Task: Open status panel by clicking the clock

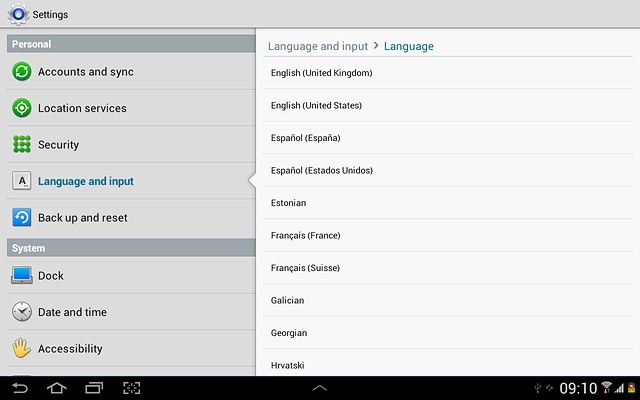Action: pos(578,388)
